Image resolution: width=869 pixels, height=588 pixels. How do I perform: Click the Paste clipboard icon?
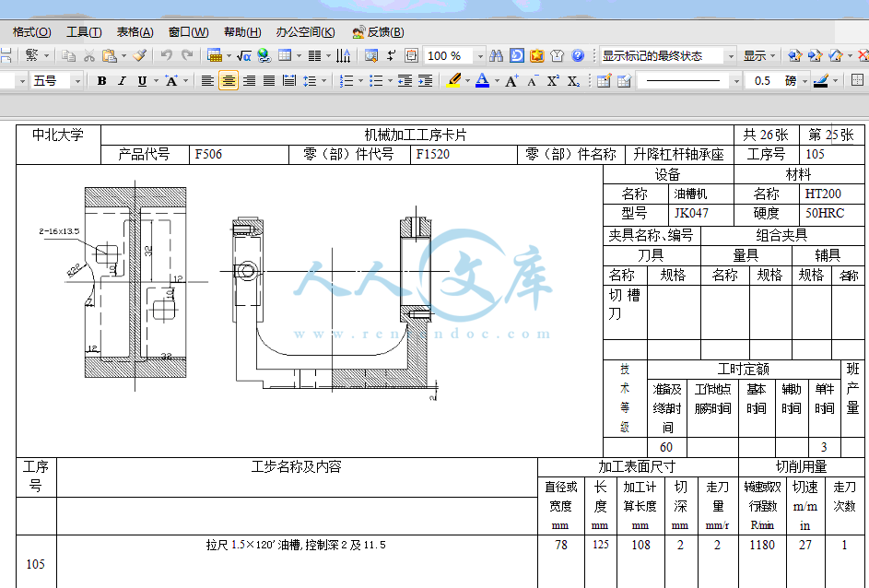coord(109,55)
